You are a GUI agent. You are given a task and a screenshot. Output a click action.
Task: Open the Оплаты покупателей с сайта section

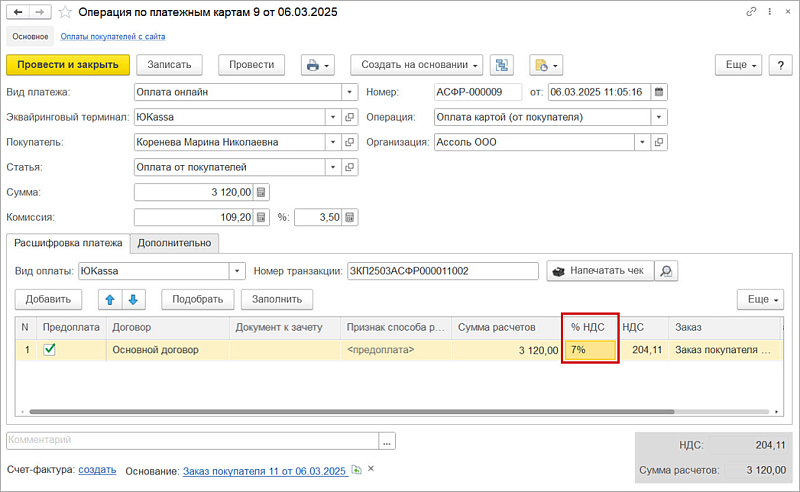[x=113, y=37]
